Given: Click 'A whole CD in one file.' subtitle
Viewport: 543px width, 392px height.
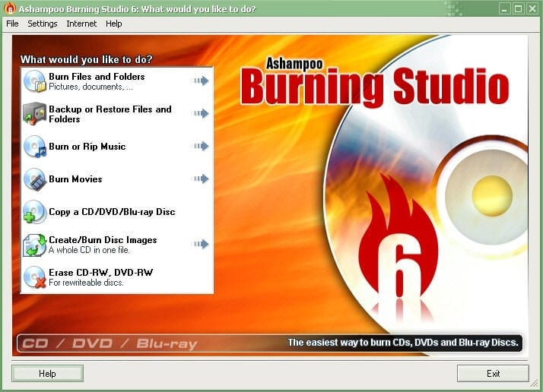Looking at the screenshot, I should pyautogui.click(x=89, y=250).
